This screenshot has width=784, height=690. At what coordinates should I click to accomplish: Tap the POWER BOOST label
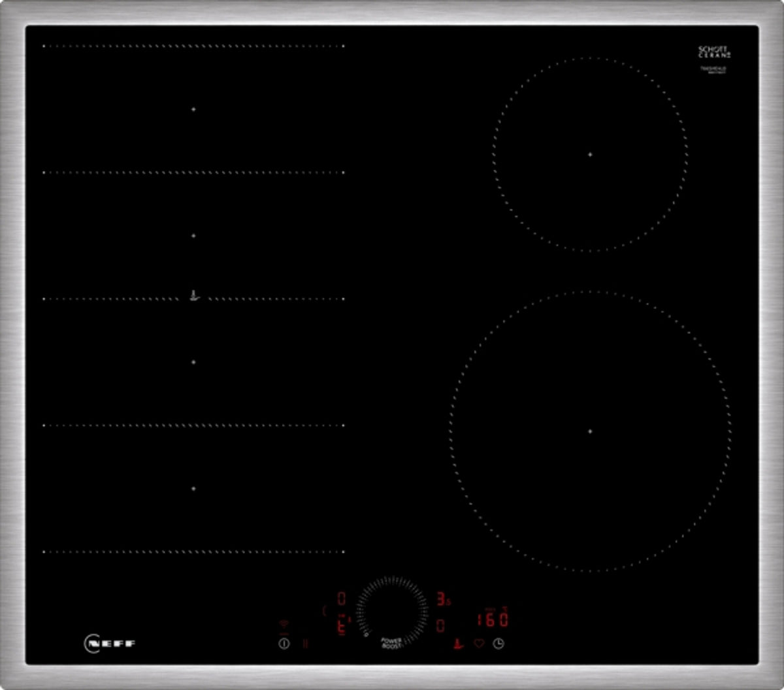[392, 643]
